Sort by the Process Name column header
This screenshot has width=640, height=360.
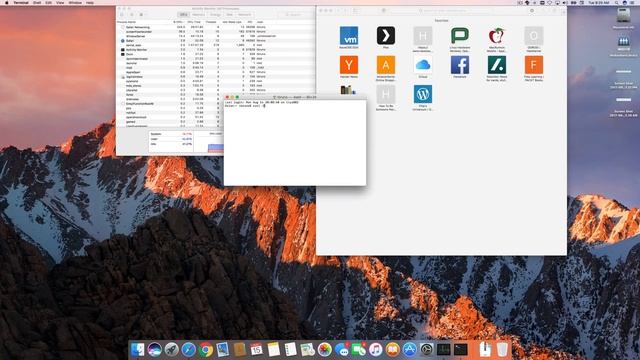tap(127, 22)
